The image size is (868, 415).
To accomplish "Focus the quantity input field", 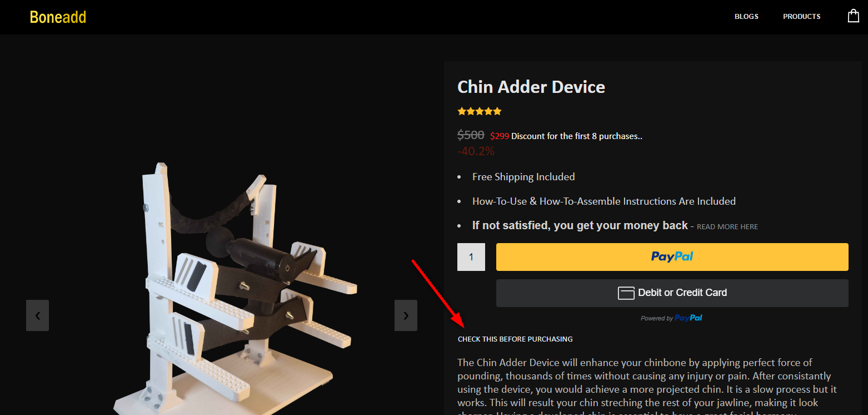I will pos(471,257).
